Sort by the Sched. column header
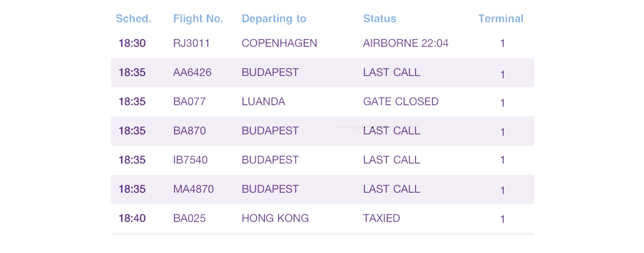This screenshot has height=253, width=644. (x=134, y=19)
